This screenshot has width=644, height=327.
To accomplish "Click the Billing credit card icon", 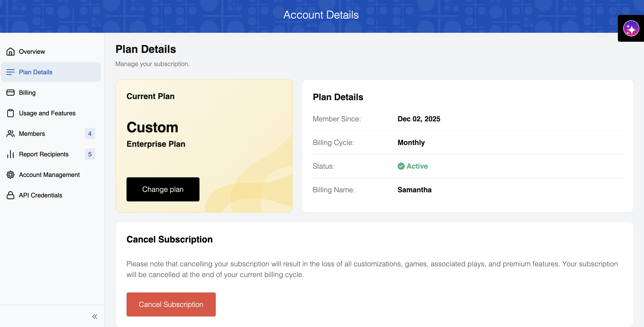I will tap(10, 92).
